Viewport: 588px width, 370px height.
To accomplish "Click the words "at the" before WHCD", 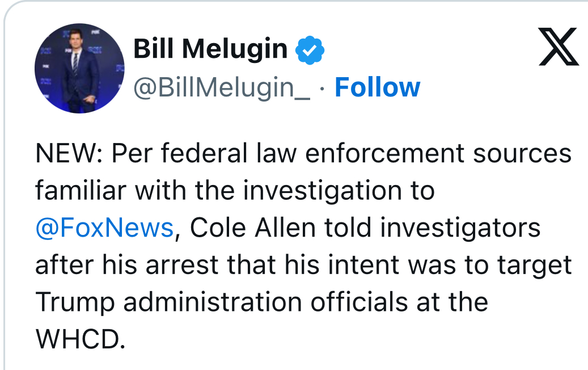I will (450, 302).
